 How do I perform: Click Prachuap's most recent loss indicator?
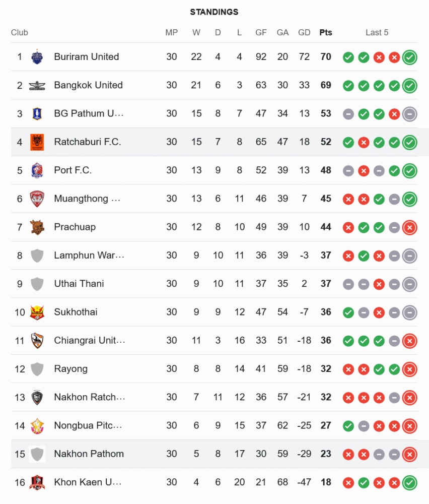point(409,227)
